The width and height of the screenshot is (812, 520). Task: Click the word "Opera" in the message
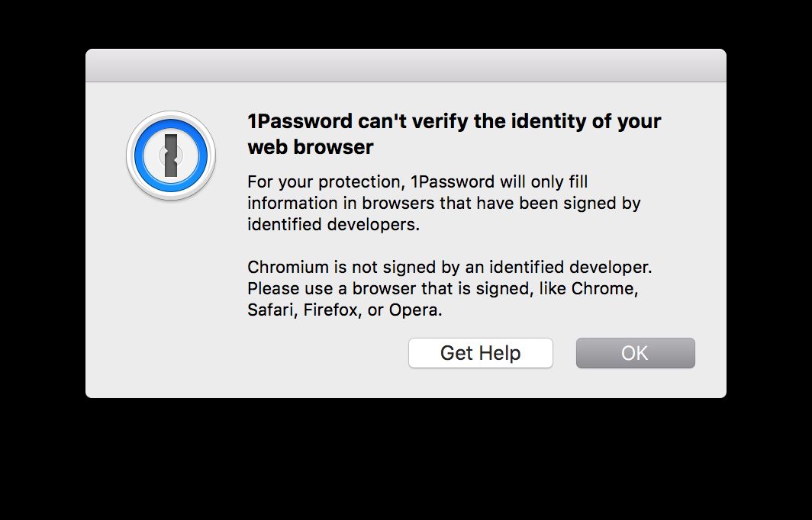[414, 310]
